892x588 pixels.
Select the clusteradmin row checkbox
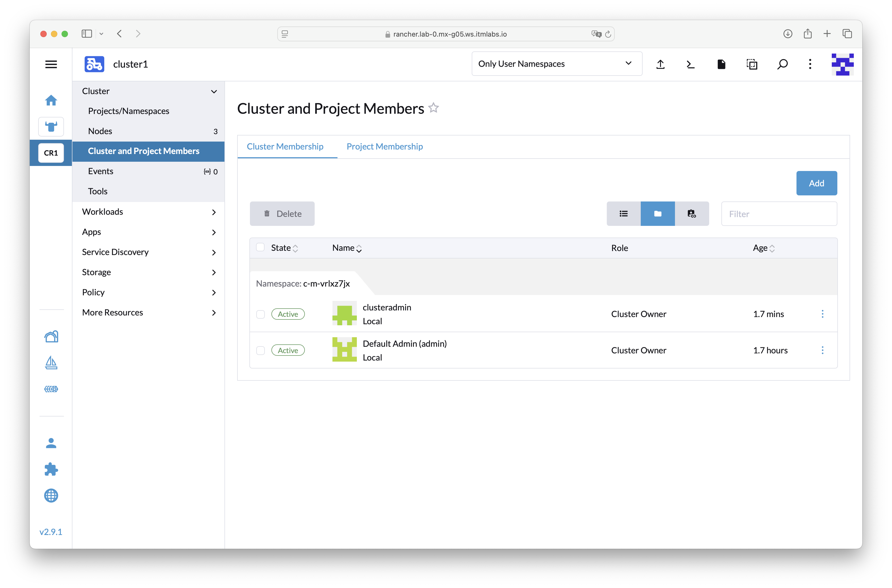261,314
